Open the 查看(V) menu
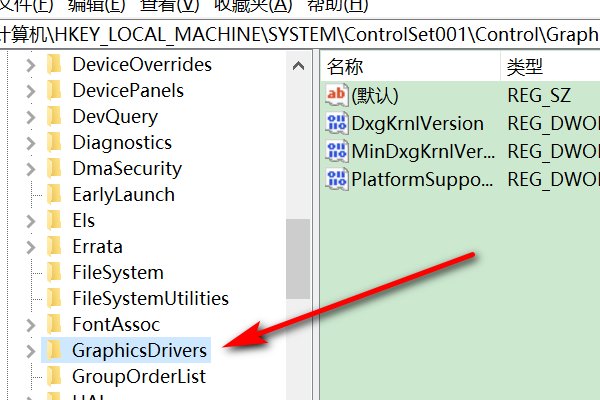This screenshot has height=400, width=600. [170, 5]
